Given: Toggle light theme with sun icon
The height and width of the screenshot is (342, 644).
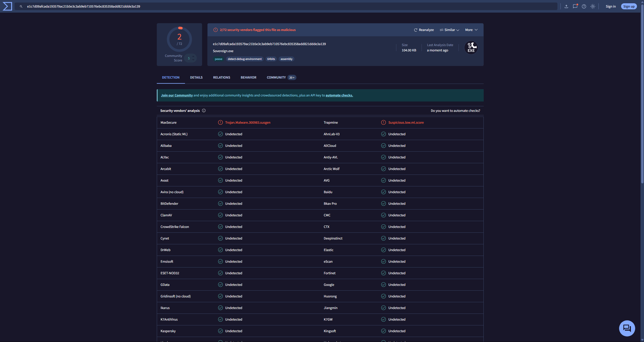Looking at the screenshot, I should 593,7.
